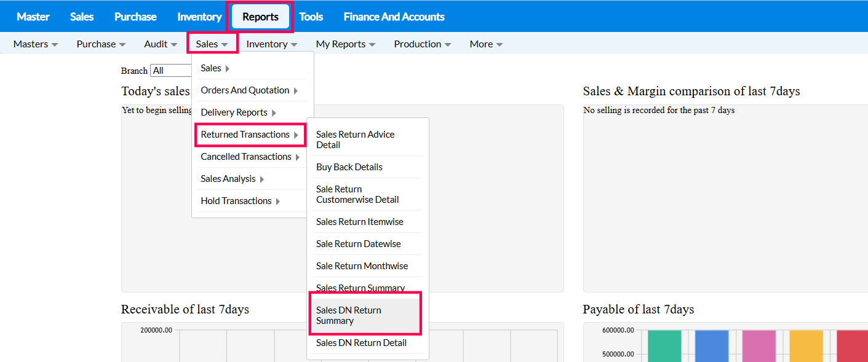Open the More dropdown

486,44
